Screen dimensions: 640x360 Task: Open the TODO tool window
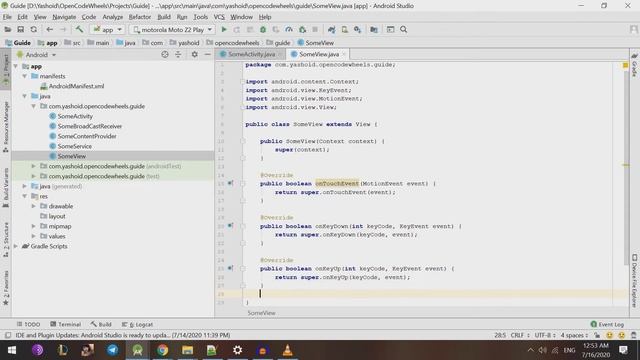(28, 324)
